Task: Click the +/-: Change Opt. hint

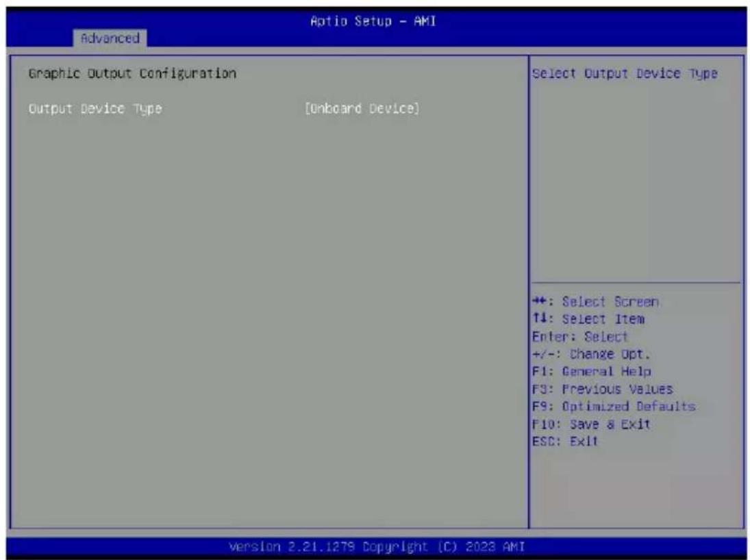Action: coord(591,355)
